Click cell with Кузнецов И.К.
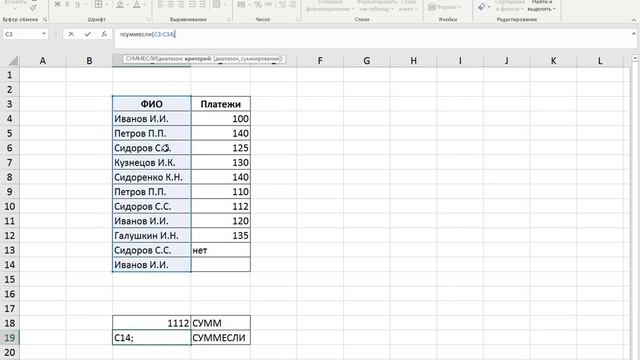640x360 pixels. pos(151,162)
